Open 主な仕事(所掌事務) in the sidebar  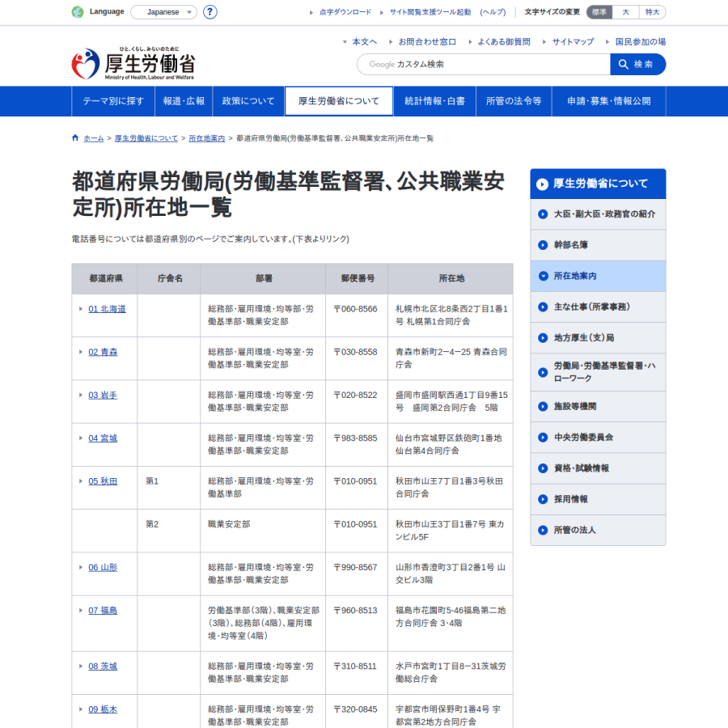coord(598,307)
